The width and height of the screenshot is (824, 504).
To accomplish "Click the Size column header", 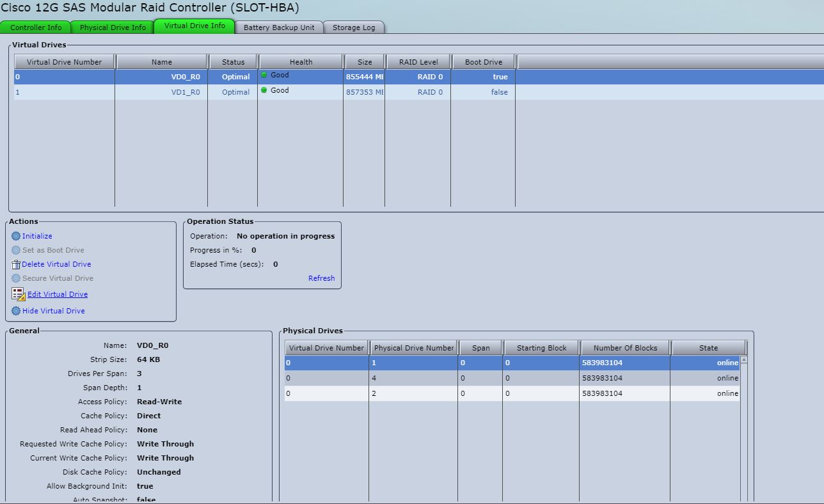I will [364, 61].
